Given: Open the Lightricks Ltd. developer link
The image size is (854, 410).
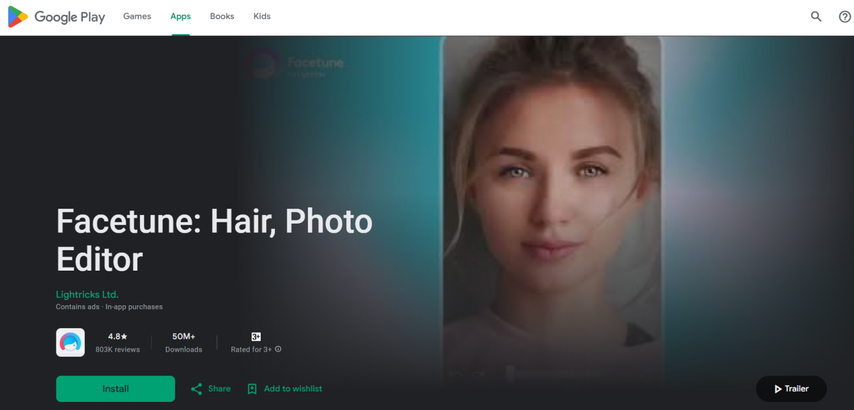Looking at the screenshot, I should coord(87,295).
